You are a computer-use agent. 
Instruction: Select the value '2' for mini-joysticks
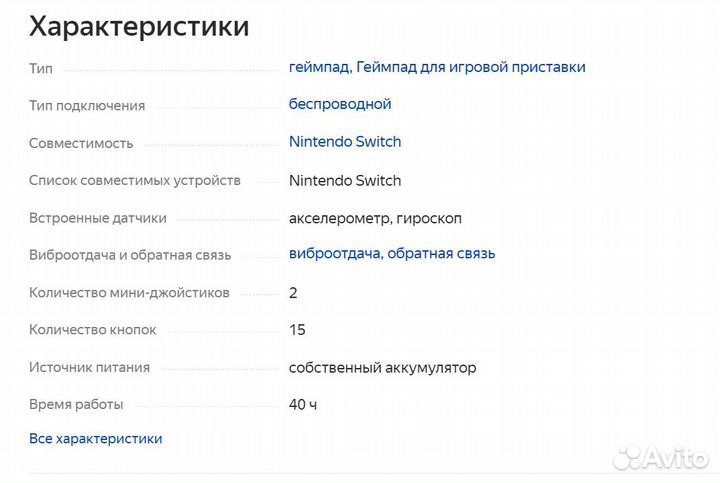click(293, 292)
